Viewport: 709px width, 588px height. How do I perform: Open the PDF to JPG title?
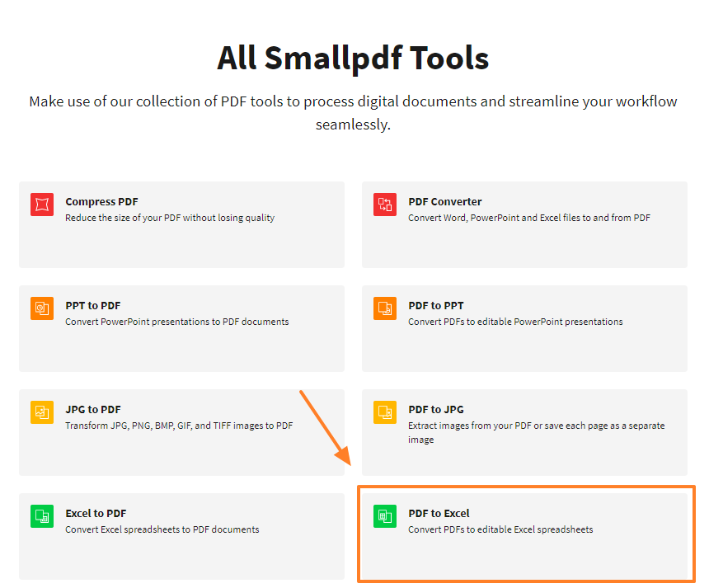point(436,409)
